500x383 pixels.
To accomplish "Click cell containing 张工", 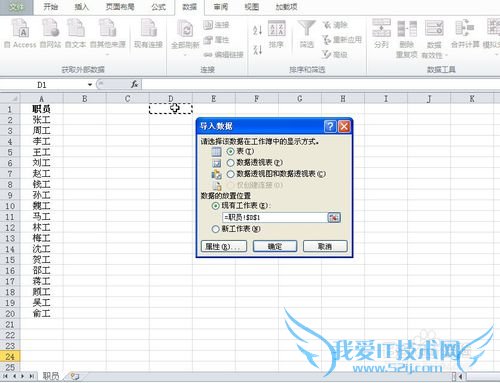I will tap(41, 120).
